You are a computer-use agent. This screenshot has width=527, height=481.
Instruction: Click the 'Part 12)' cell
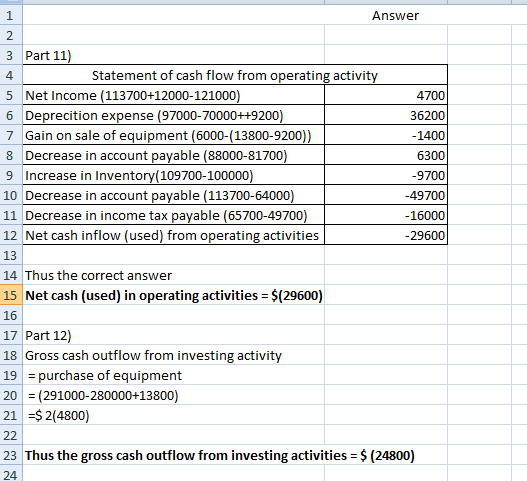[173, 335]
